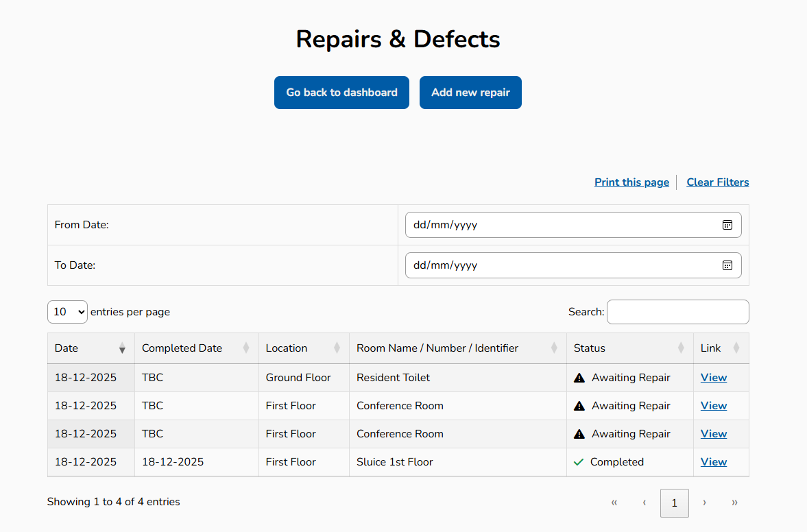This screenshot has height=532, width=807.
Task: Click Clear Filters
Action: [717, 182]
